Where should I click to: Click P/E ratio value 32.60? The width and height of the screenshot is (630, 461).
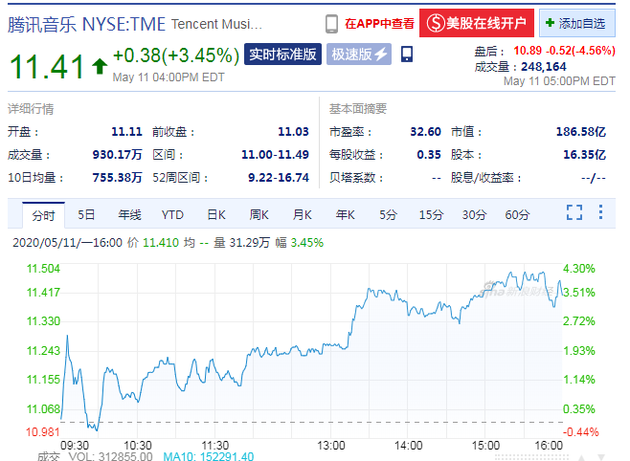point(425,131)
